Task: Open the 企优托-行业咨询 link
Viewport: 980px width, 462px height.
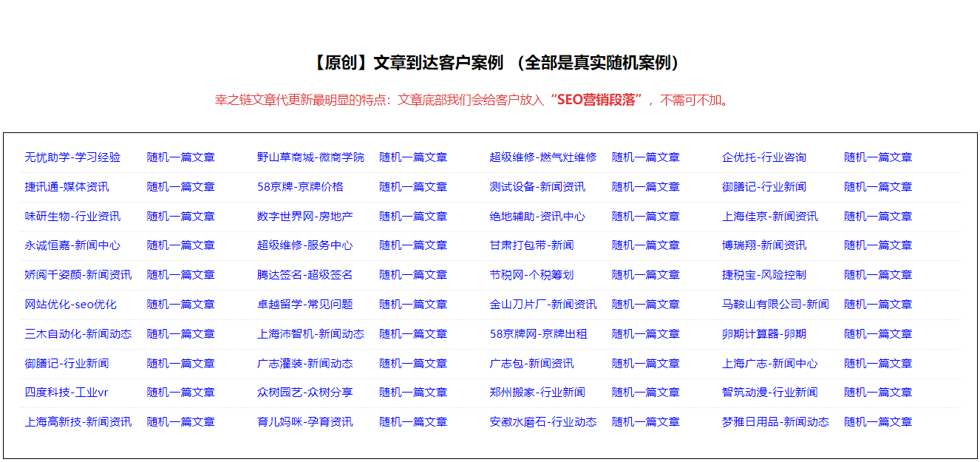Action: [764, 157]
